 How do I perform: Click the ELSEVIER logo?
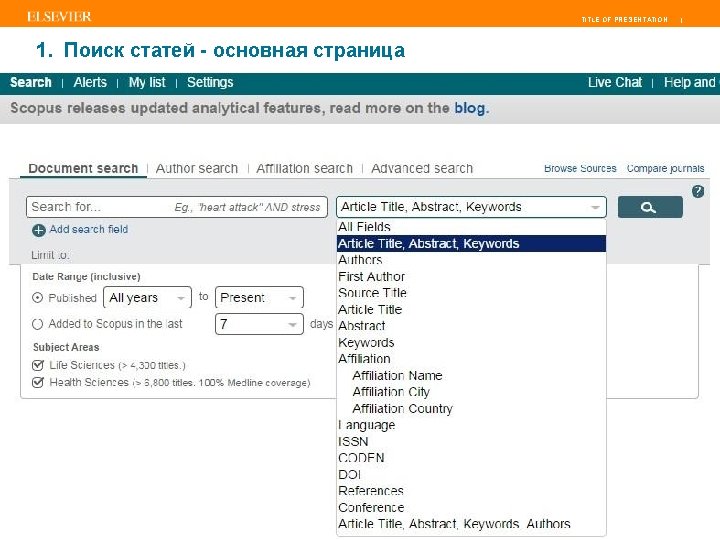59,17
